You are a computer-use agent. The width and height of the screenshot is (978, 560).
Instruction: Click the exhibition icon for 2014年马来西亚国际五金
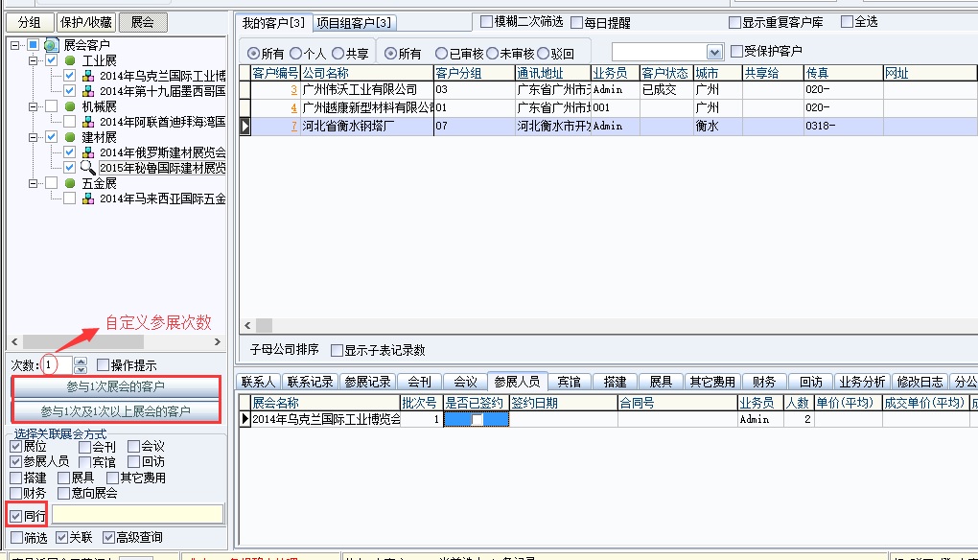pos(87,198)
